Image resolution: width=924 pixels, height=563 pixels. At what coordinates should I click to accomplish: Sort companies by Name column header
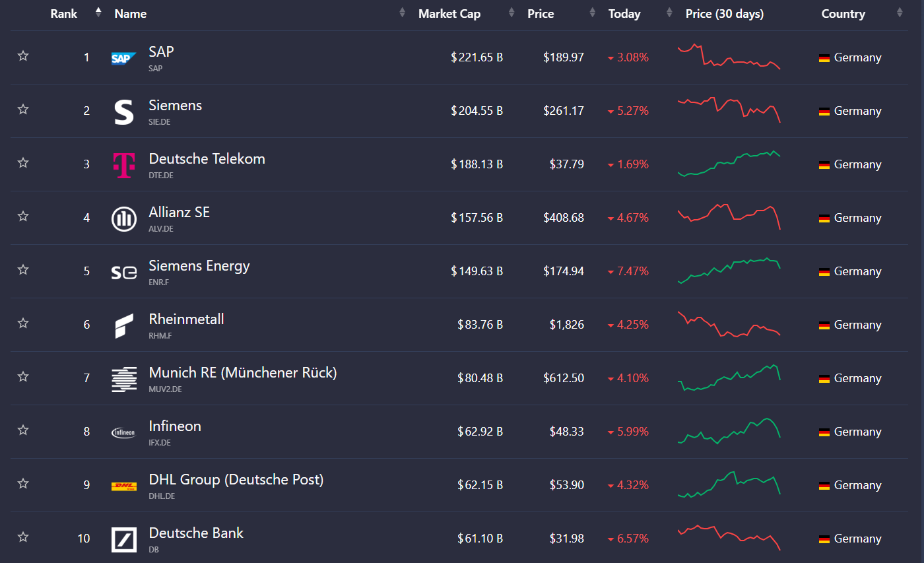(131, 14)
